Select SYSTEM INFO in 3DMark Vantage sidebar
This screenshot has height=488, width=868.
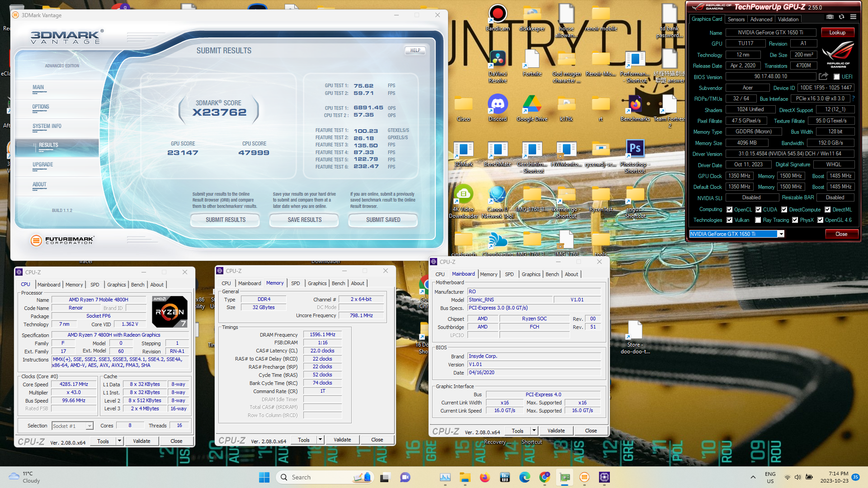47,127
